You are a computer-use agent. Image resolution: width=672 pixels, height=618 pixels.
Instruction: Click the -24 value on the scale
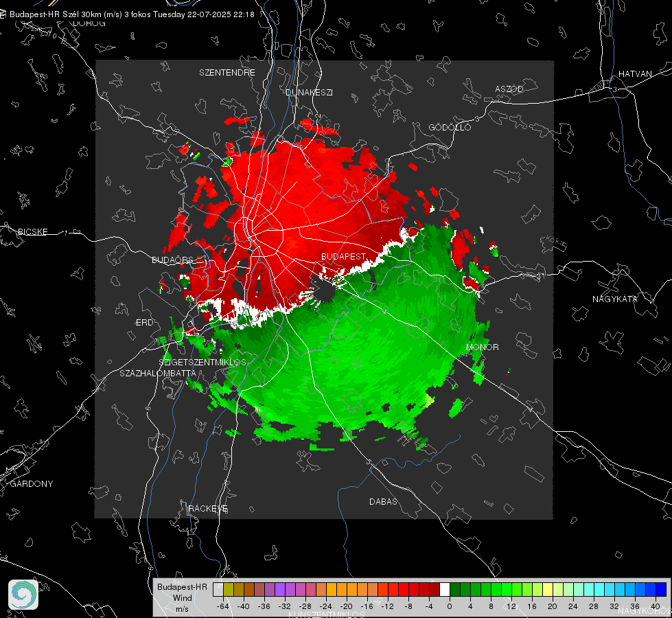326,606
